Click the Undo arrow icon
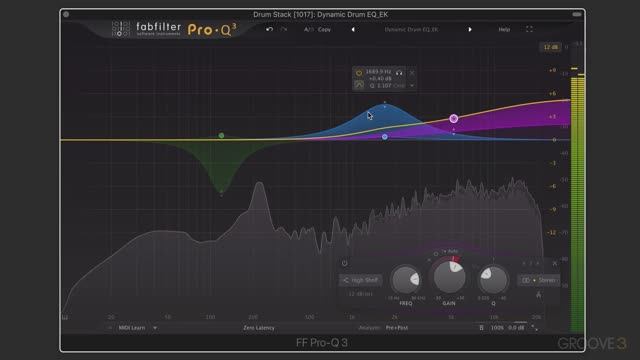The height and width of the screenshot is (360, 640). coord(269,29)
